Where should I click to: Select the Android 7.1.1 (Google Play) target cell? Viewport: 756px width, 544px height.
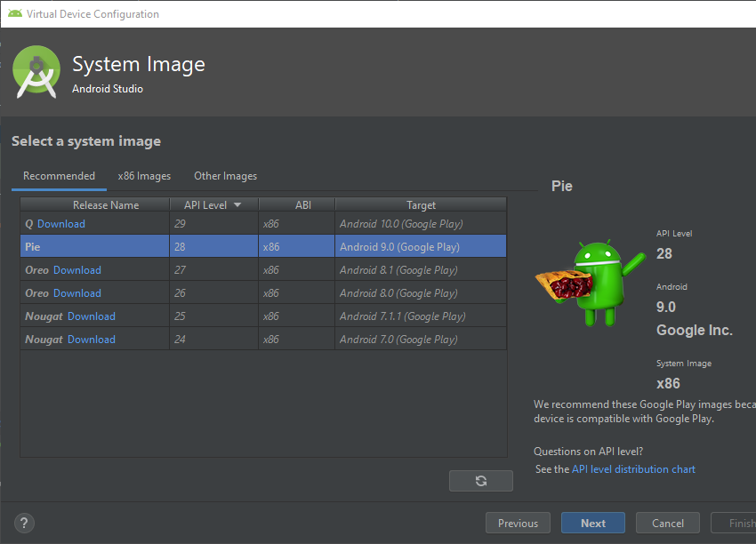421,316
